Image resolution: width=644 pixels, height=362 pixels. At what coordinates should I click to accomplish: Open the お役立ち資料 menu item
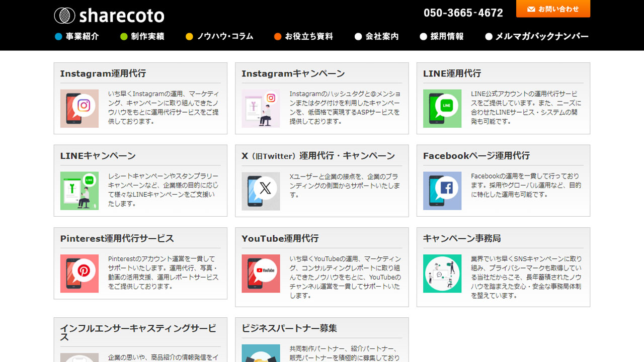(x=303, y=36)
